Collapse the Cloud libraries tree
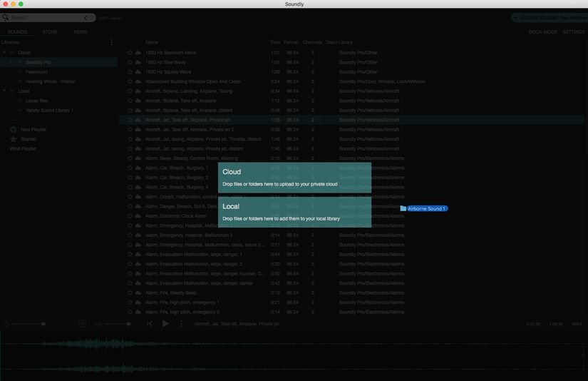The image size is (588, 381). point(4,53)
